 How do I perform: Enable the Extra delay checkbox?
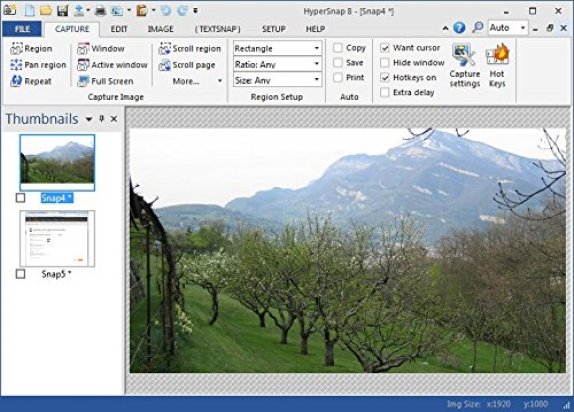pos(384,92)
